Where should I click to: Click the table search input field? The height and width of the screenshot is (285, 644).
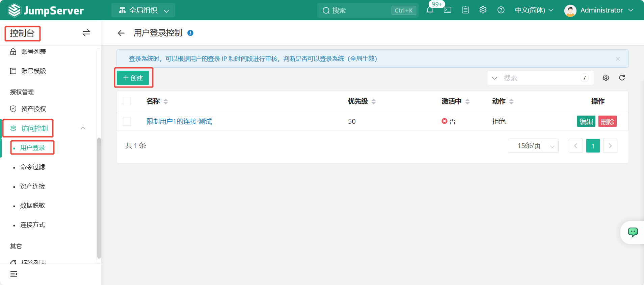coord(540,78)
